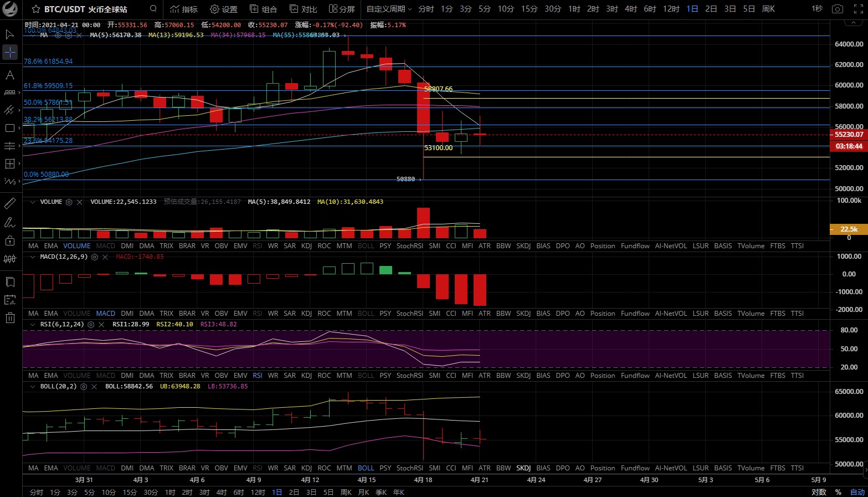Screen dimensions: 868x497
Task: Click the 分屏 split screen button
Action: click(x=342, y=9)
